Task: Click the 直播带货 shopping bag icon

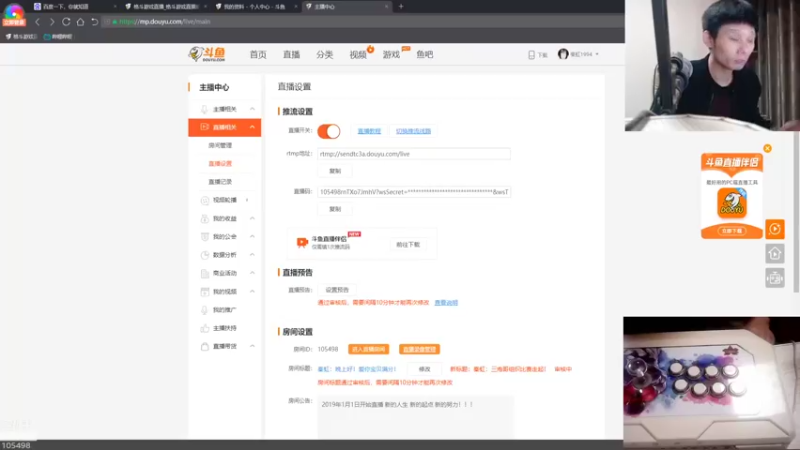Action: (205, 346)
